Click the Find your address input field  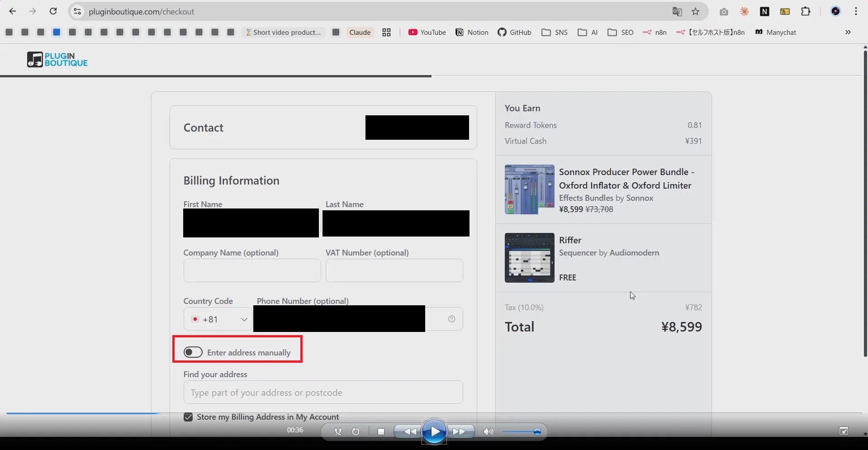323,392
